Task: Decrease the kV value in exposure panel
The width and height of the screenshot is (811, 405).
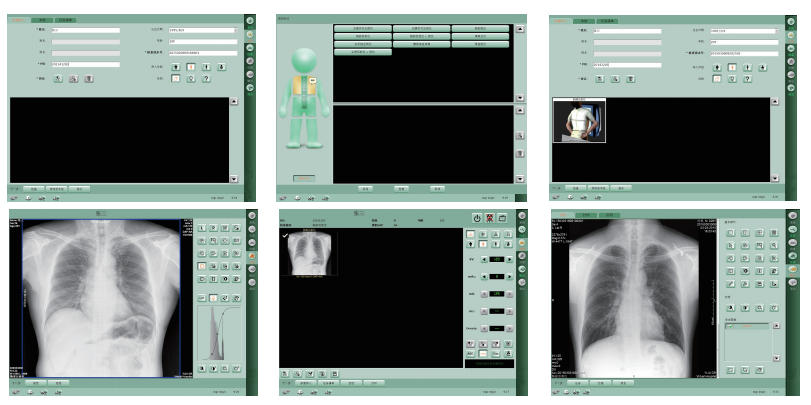Action: coord(484,259)
